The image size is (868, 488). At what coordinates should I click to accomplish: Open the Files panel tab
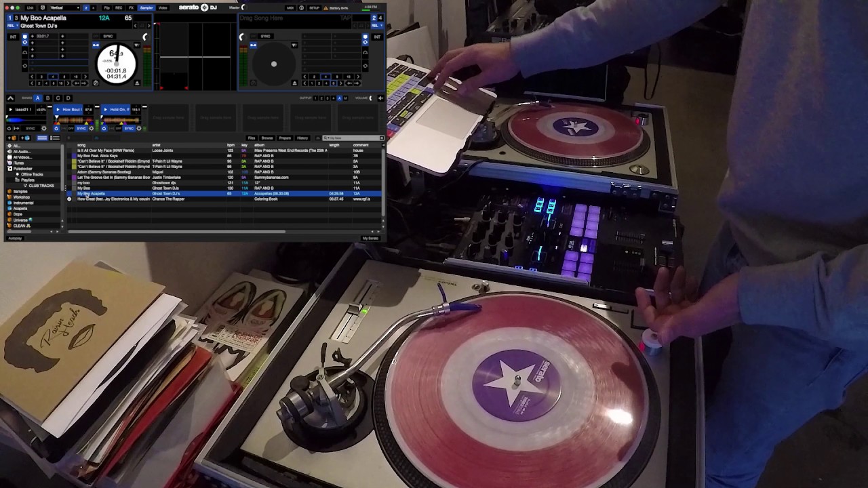pyautogui.click(x=251, y=138)
